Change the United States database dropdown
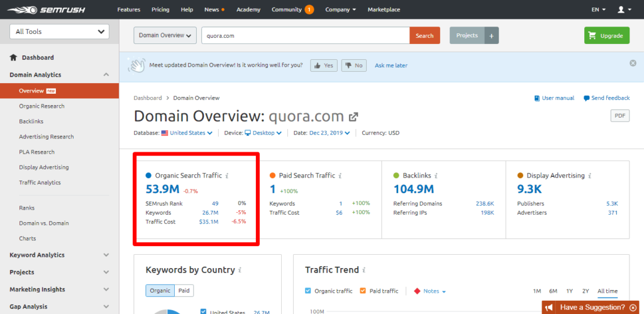This screenshot has height=314, width=644. click(187, 133)
